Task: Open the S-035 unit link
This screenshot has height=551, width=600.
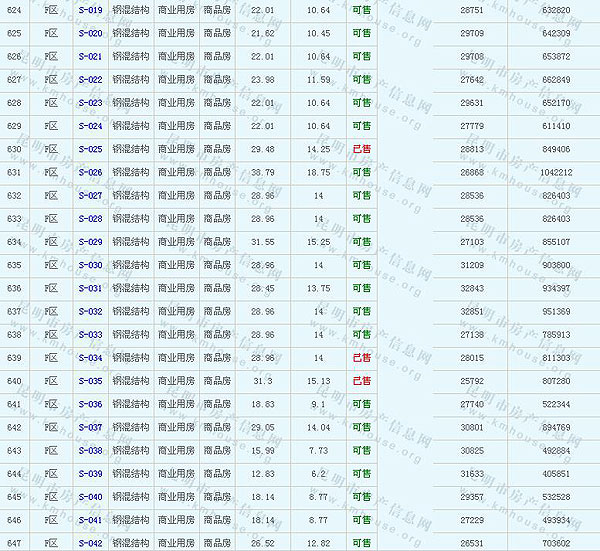Action: point(90,381)
